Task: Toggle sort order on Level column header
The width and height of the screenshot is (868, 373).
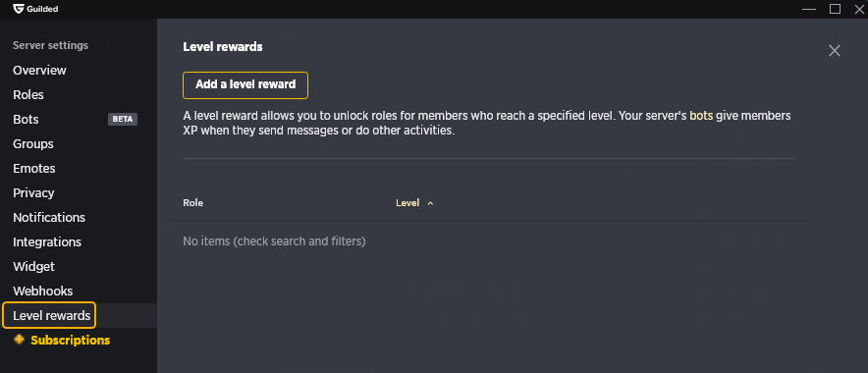Action: pos(407,203)
